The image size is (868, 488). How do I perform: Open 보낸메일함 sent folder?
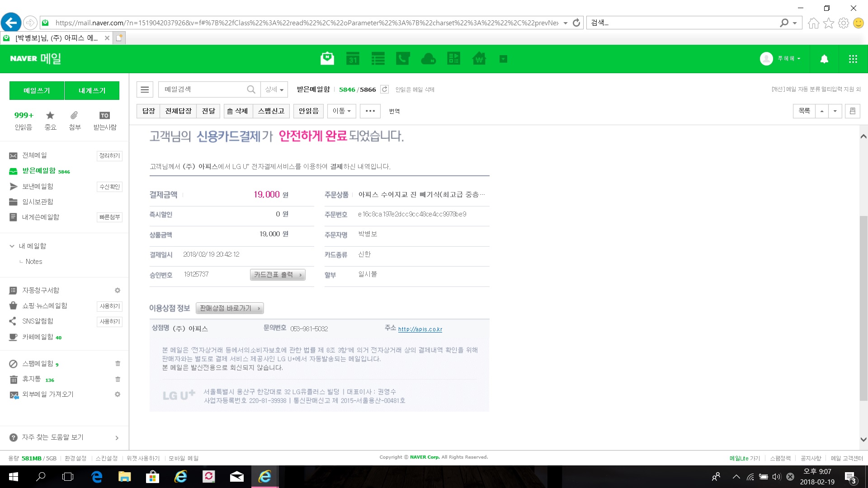tap(38, 187)
